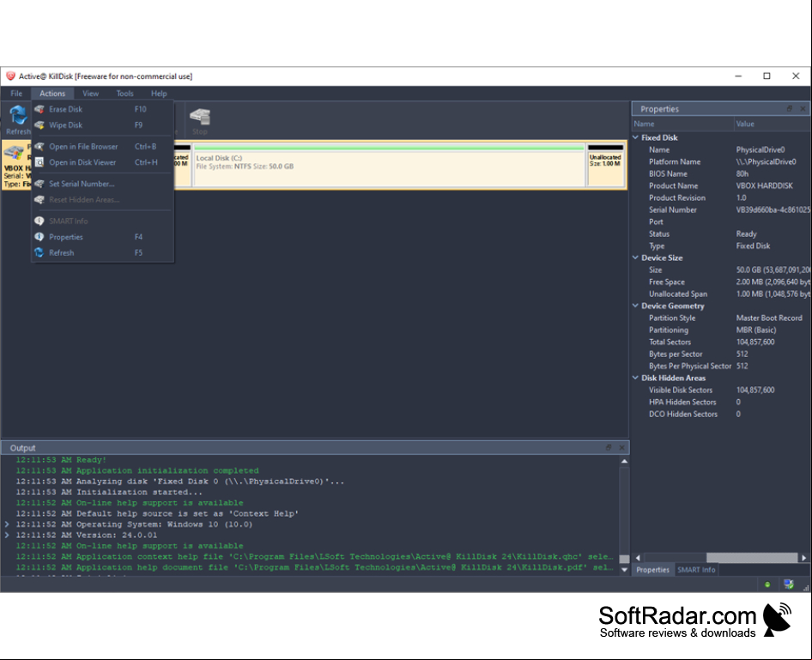This screenshot has height=660, width=812.
Task: Click the 'Master Boot Record' partition style value
Action: pyautogui.click(x=769, y=318)
